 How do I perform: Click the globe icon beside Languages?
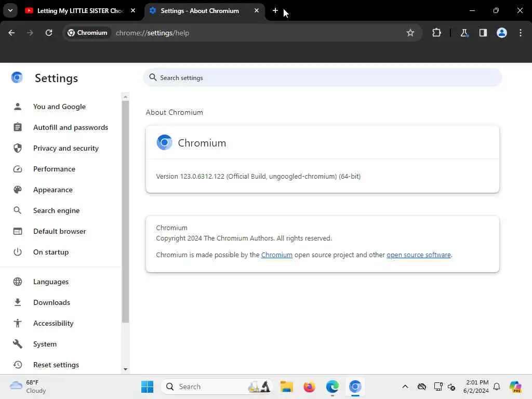coord(18,282)
